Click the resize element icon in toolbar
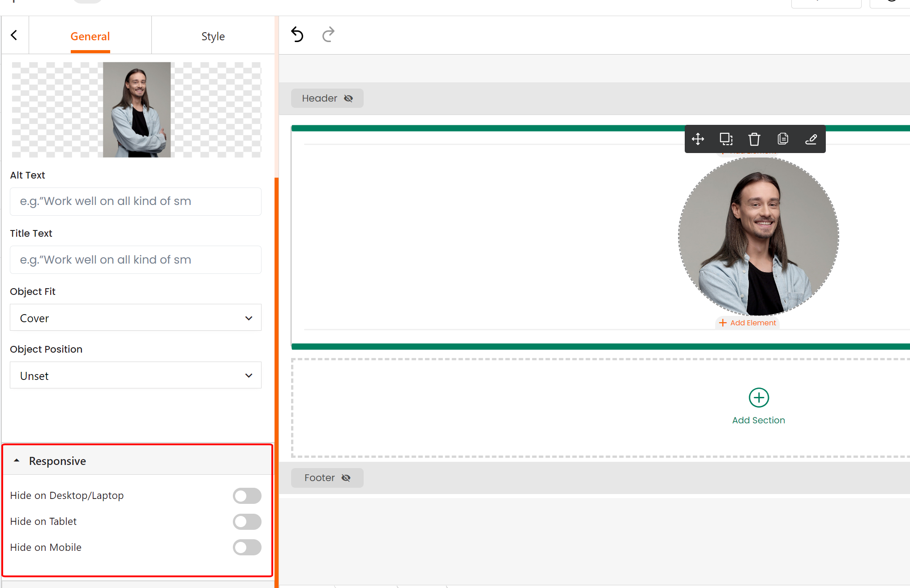 point(726,139)
